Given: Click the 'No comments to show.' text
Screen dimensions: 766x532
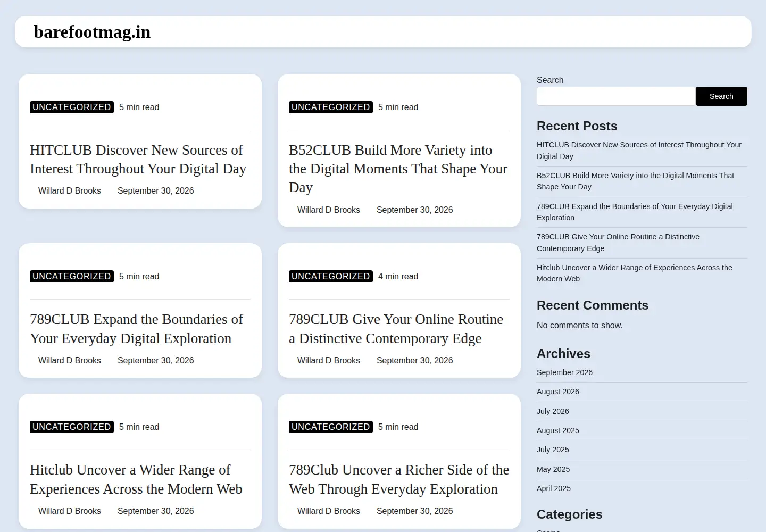Looking at the screenshot, I should (x=579, y=325).
